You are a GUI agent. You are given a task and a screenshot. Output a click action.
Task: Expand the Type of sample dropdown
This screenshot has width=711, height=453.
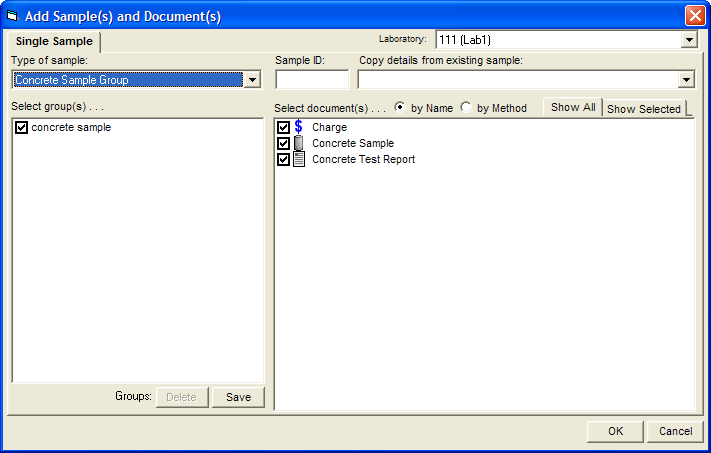click(x=253, y=80)
